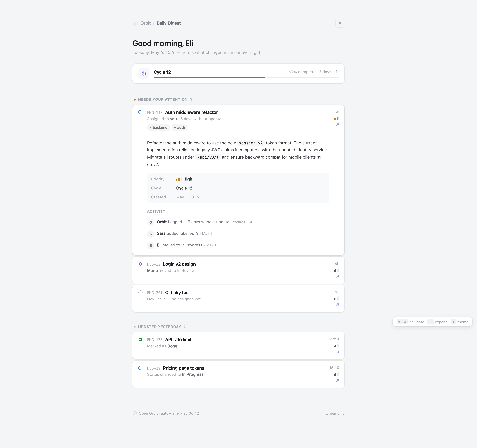477x448 pixels.
Task: Click ENG-201 low priority bars icon
Action: coord(336,299)
